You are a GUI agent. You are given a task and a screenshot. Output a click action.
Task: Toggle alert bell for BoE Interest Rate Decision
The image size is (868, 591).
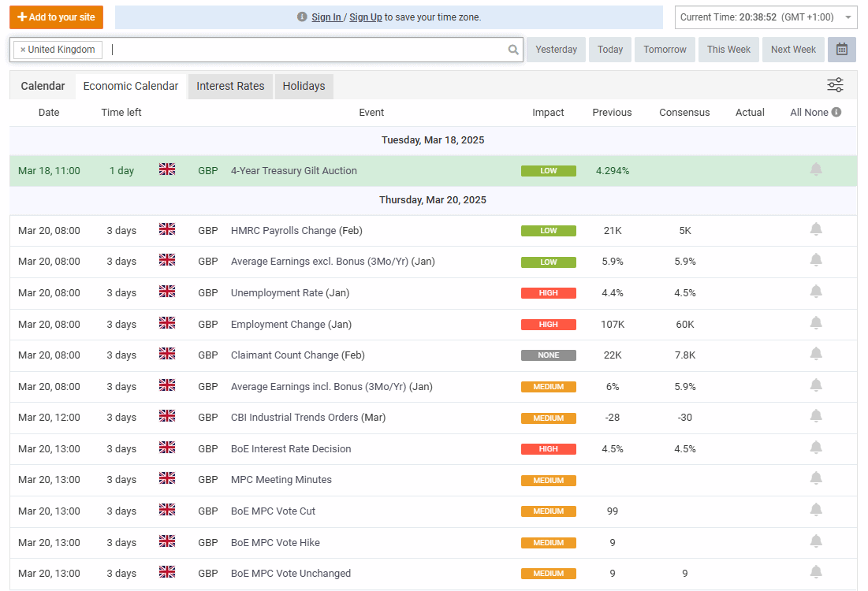point(816,448)
